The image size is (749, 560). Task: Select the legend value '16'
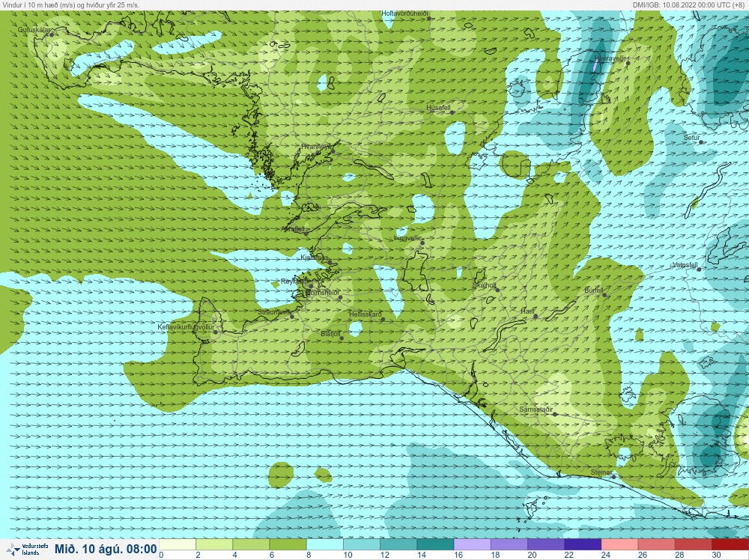458,555
